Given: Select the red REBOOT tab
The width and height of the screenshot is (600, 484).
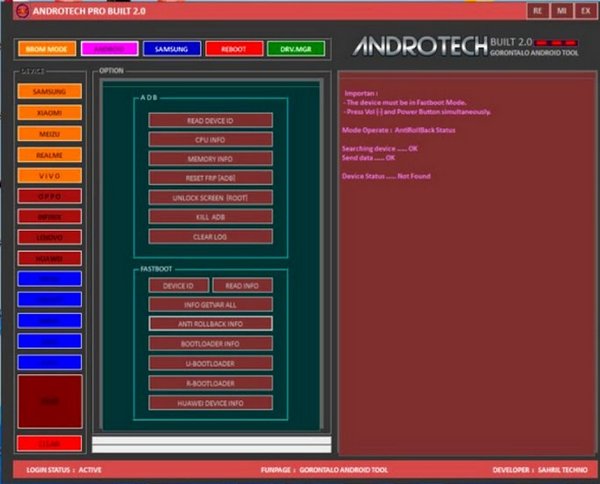Looking at the screenshot, I should tap(234, 49).
